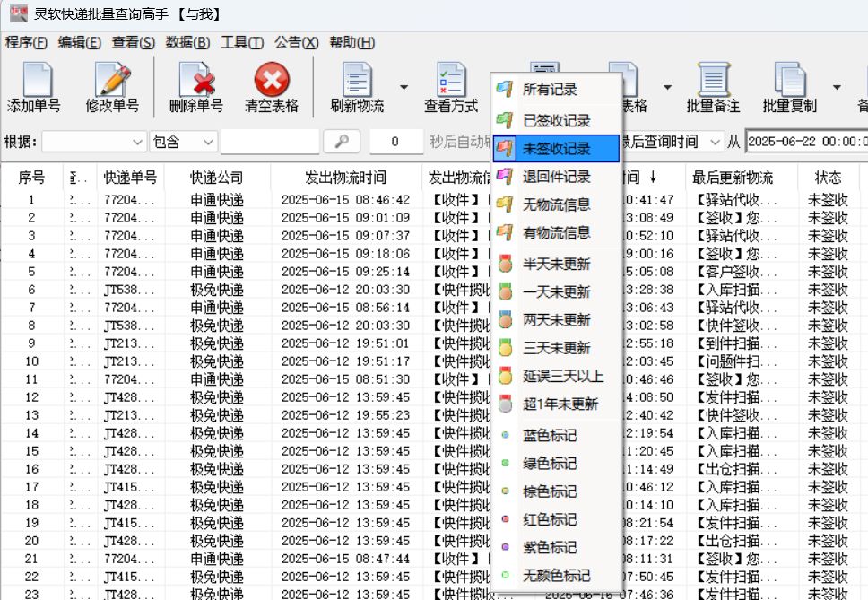Sort by 快递公司 column header
Image resolution: width=868 pixels, height=600 pixels.
[x=217, y=178]
